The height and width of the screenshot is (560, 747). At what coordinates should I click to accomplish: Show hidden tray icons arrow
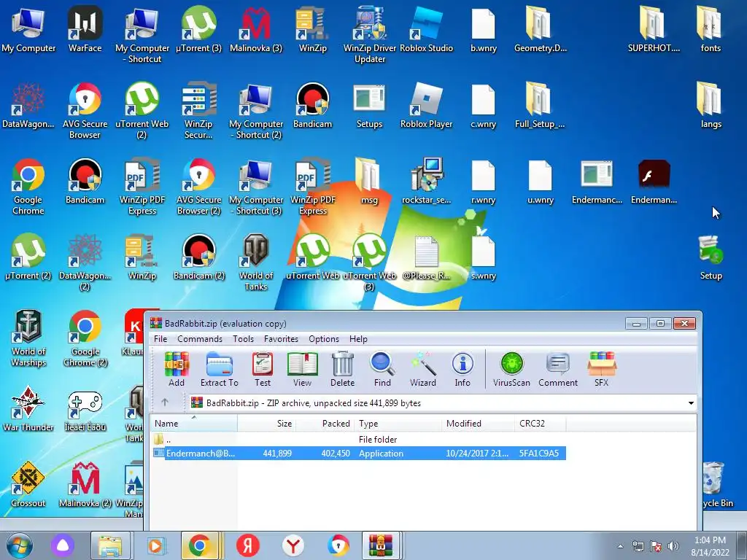(x=620, y=546)
